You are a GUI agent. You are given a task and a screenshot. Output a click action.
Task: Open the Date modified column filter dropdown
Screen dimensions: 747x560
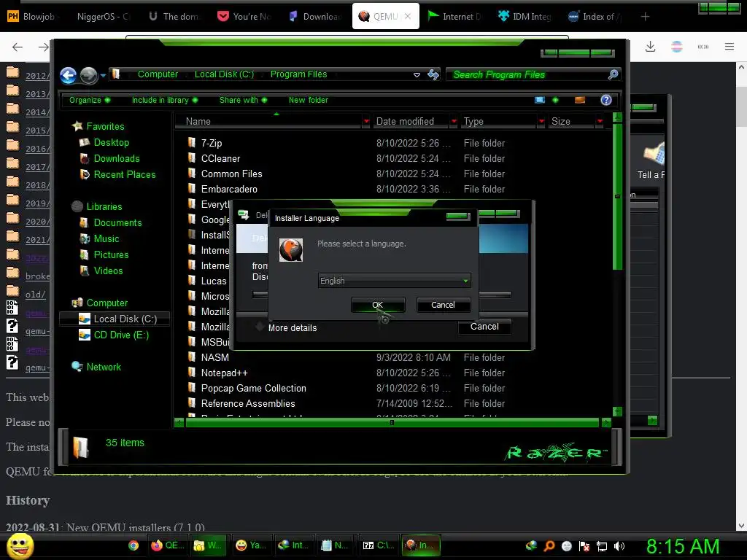pyautogui.click(x=454, y=122)
